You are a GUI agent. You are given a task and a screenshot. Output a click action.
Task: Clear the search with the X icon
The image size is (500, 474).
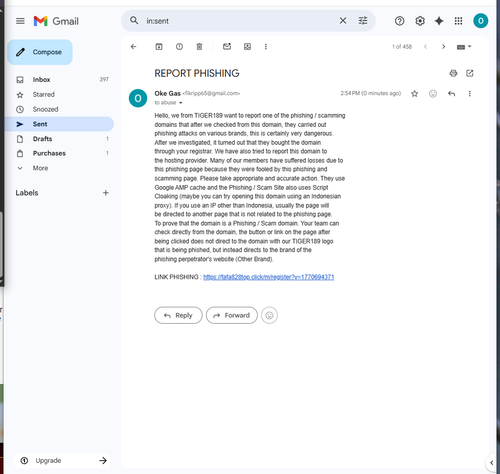click(343, 21)
